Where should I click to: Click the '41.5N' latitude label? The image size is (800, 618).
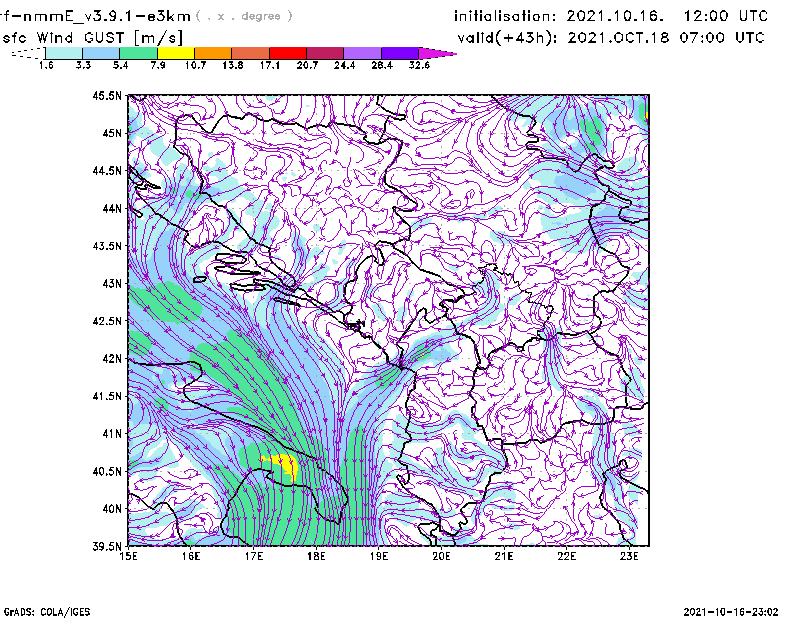click(107, 396)
